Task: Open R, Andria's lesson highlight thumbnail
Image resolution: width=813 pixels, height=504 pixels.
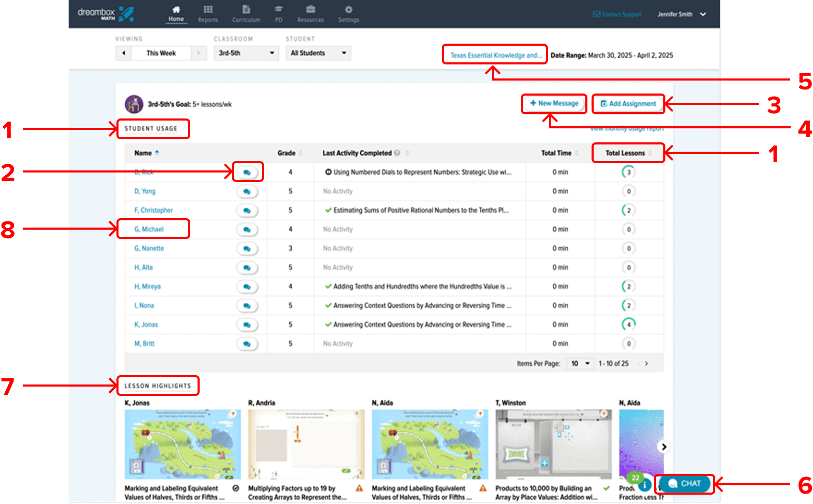Action: (x=306, y=444)
